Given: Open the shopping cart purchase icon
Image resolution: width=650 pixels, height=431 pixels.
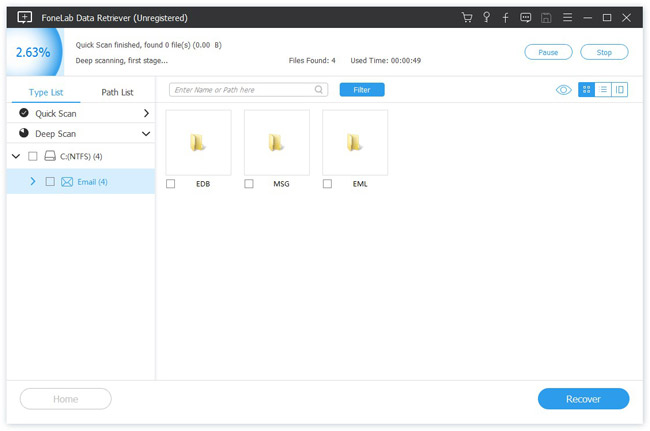Looking at the screenshot, I should (467, 17).
